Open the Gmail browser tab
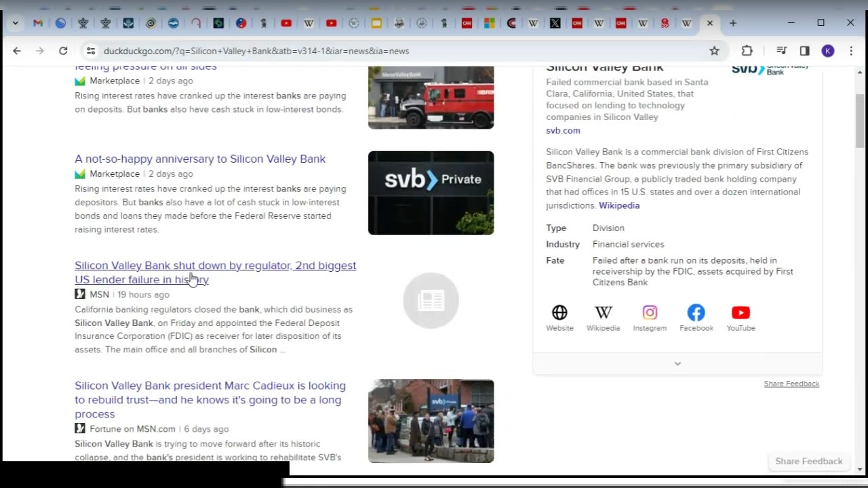The image size is (868, 488). (x=38, y=23)
